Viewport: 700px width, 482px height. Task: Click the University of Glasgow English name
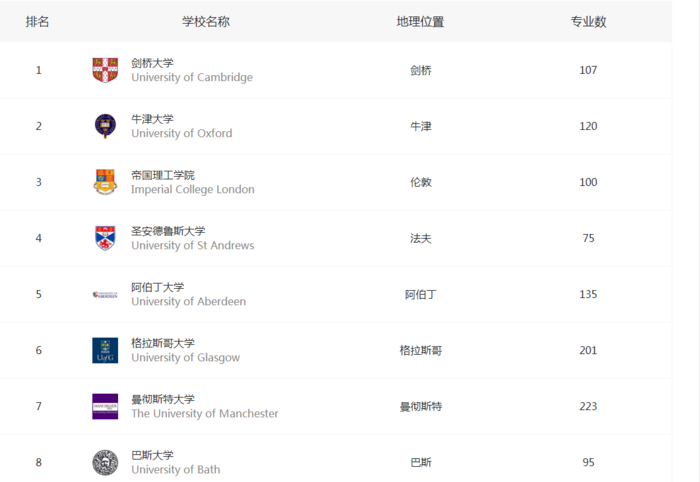click(x=186, y=358)
